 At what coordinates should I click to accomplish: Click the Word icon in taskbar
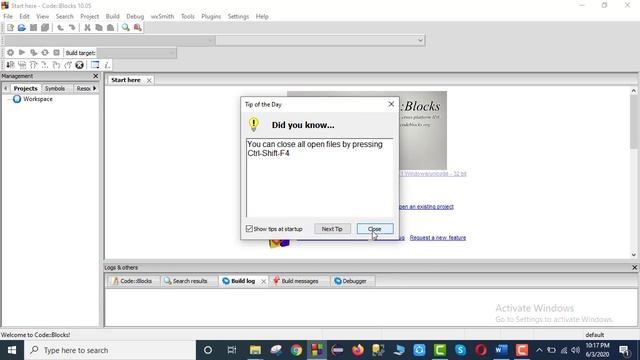pyautogui.click(x=501, y=350)
